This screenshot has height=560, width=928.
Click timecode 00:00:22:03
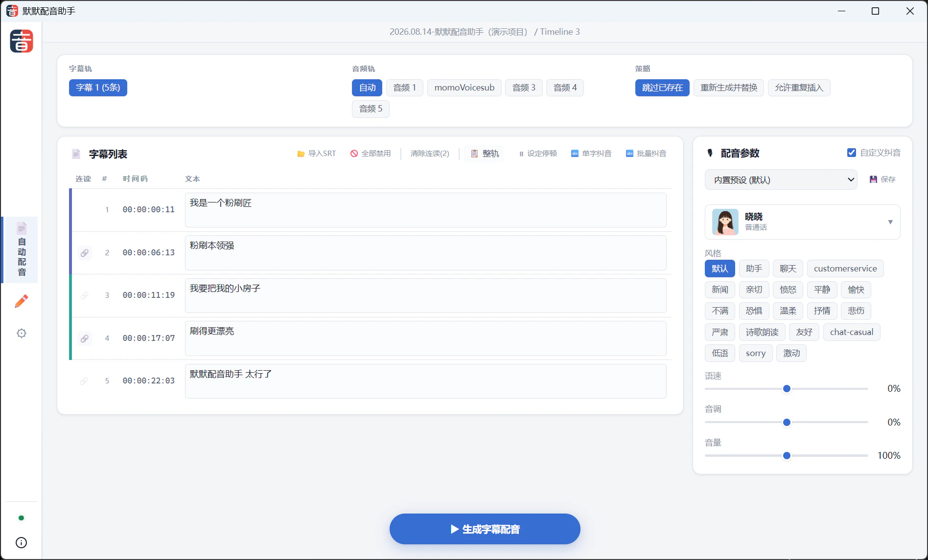[148, 381]
